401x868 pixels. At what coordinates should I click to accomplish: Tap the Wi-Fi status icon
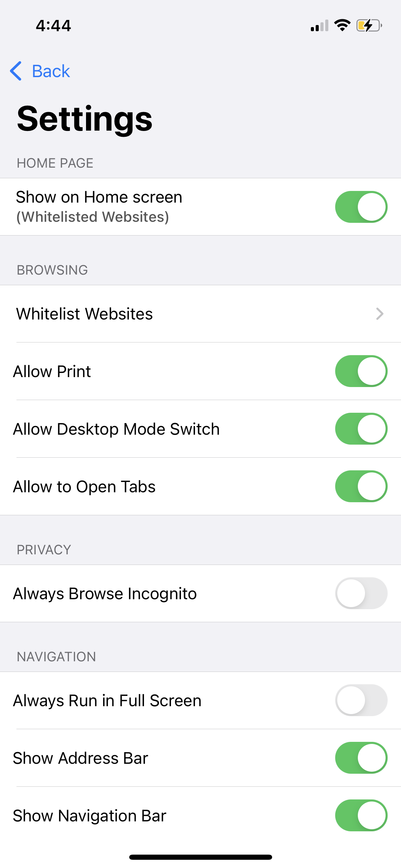tap(342, 25)
